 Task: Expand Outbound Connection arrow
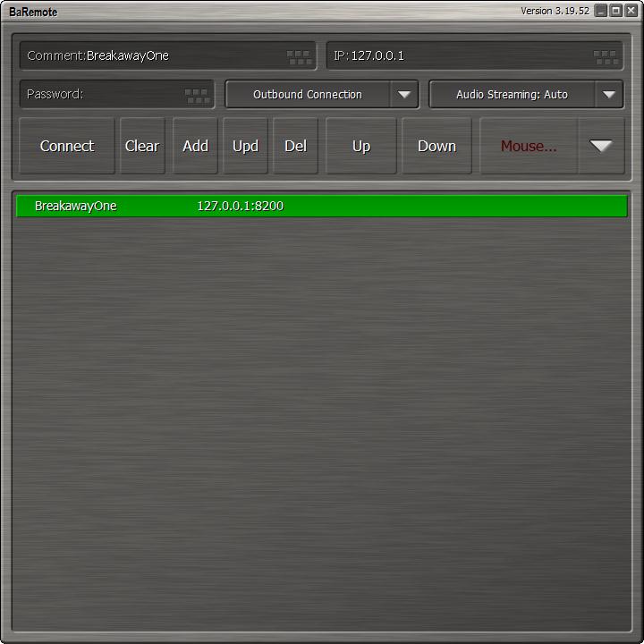point(404,95)
